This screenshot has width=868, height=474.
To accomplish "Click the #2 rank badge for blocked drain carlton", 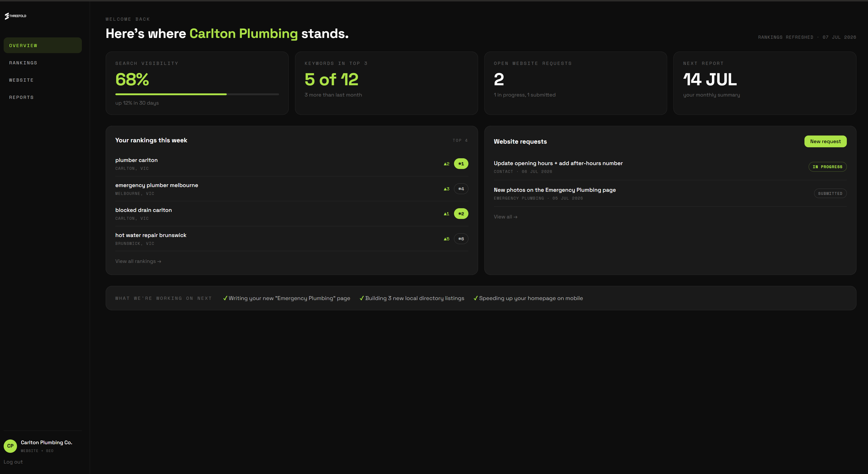I will click(461, 214).
